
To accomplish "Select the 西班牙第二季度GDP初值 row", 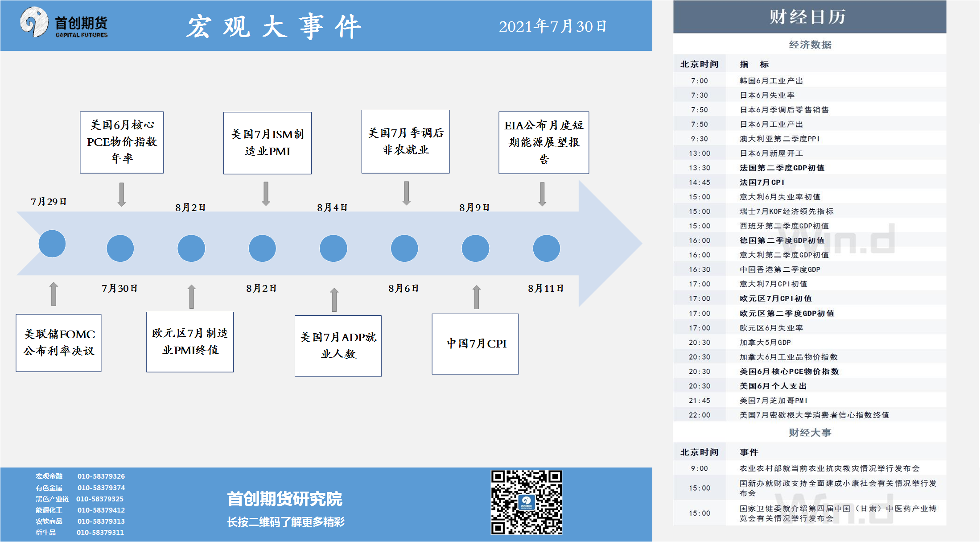I will (x=810, y=226).
